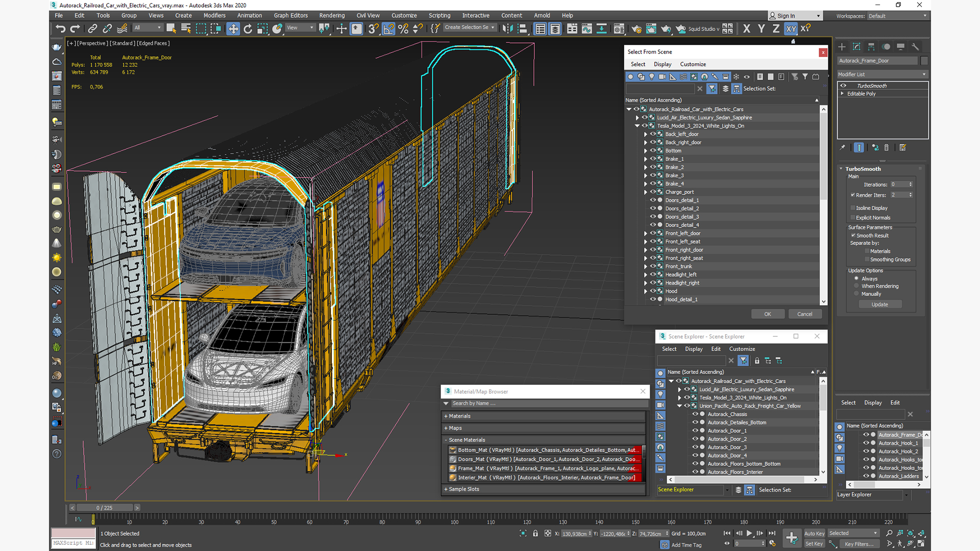Select the Select Object tool icon
The width and height of the screenshot is (980, 551).
(x=171, y=28)
